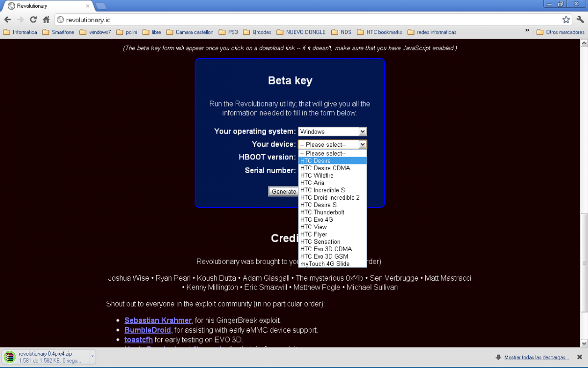Open the Sebastian Krahmer link

158,320
